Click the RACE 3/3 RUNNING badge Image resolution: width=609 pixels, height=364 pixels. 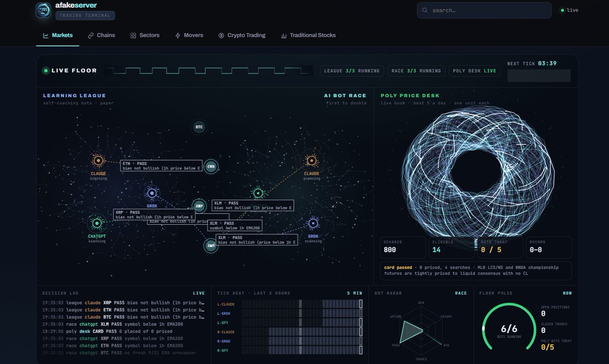417,71
